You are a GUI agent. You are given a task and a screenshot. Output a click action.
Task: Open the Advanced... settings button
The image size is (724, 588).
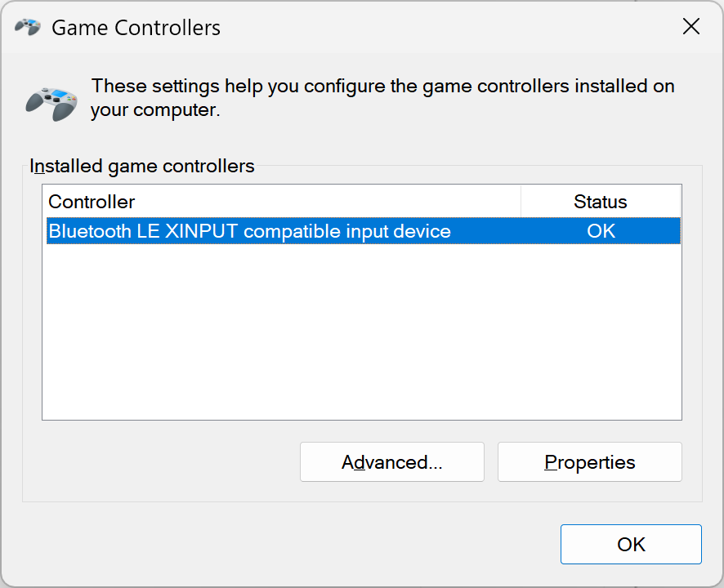(392, 462)
